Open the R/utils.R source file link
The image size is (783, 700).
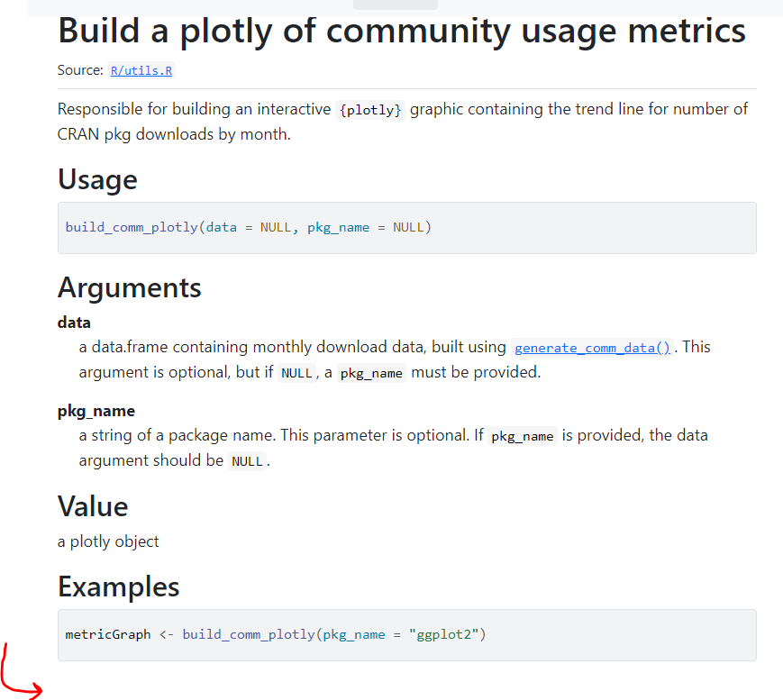coord(141,70)
